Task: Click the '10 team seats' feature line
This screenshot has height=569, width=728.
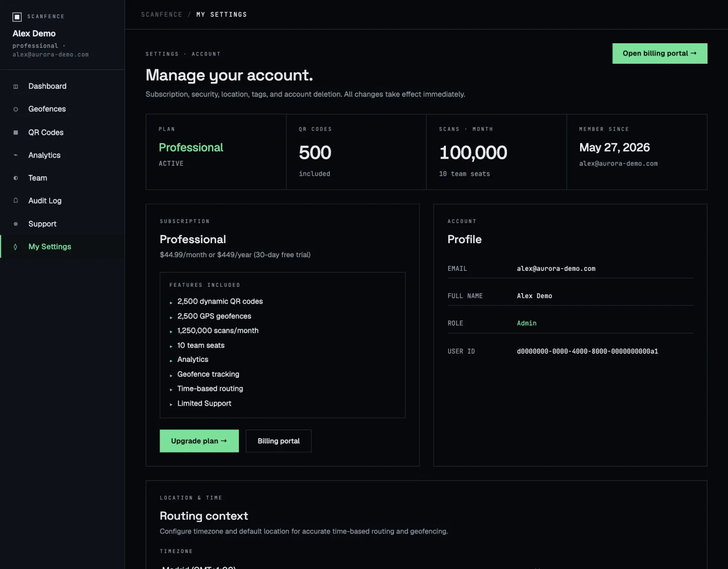Action: pos(201,345)
